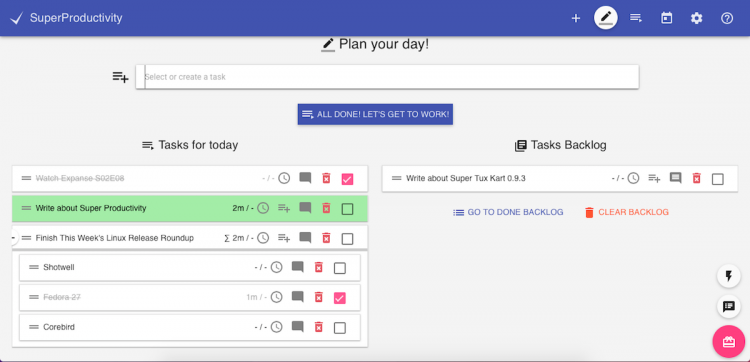Screen dimensions: 750x362
Task: Click the 2m time spent on Super Productivity
Action: [x=238, y=208]
